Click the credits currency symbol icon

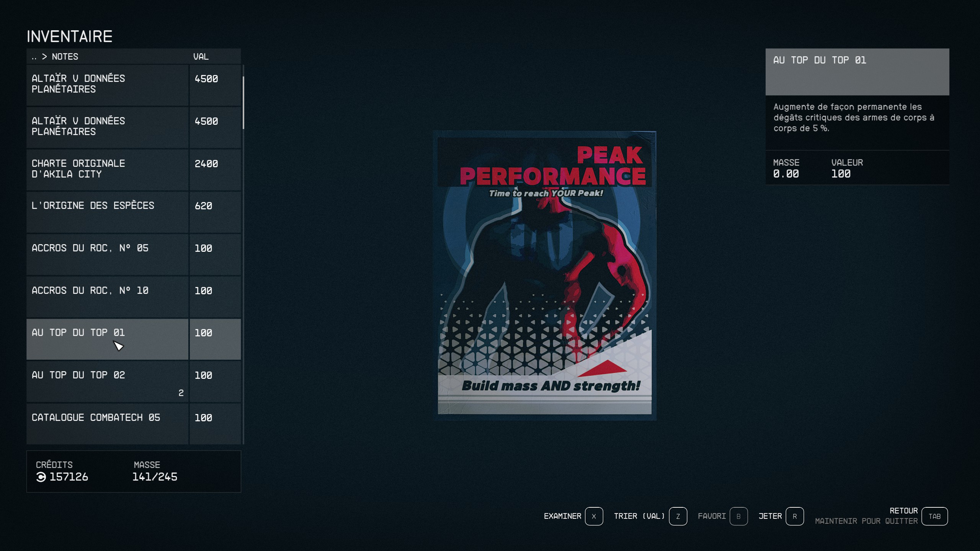pyautogui.click(x=41, y=477)
